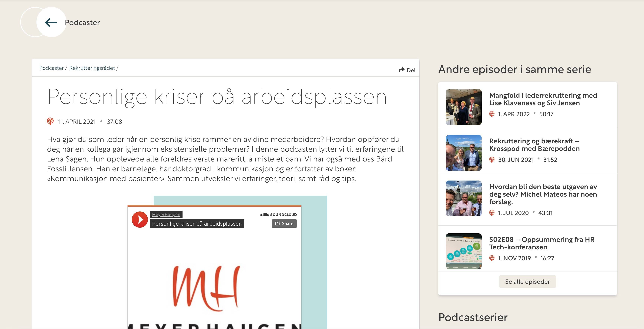The height and width of the screenshot is (329, 644).
Task: Open the Michel Mateos episode thumbnail
Action: [464, 199]
